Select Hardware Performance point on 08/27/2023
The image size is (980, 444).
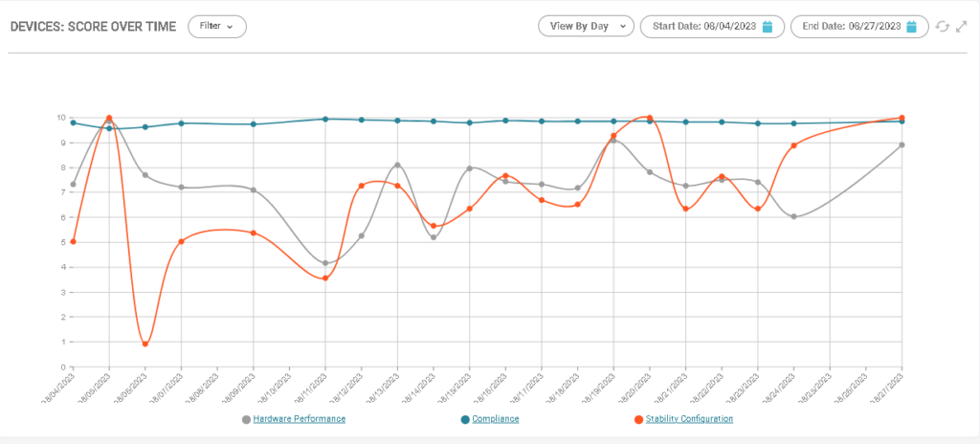902,145
